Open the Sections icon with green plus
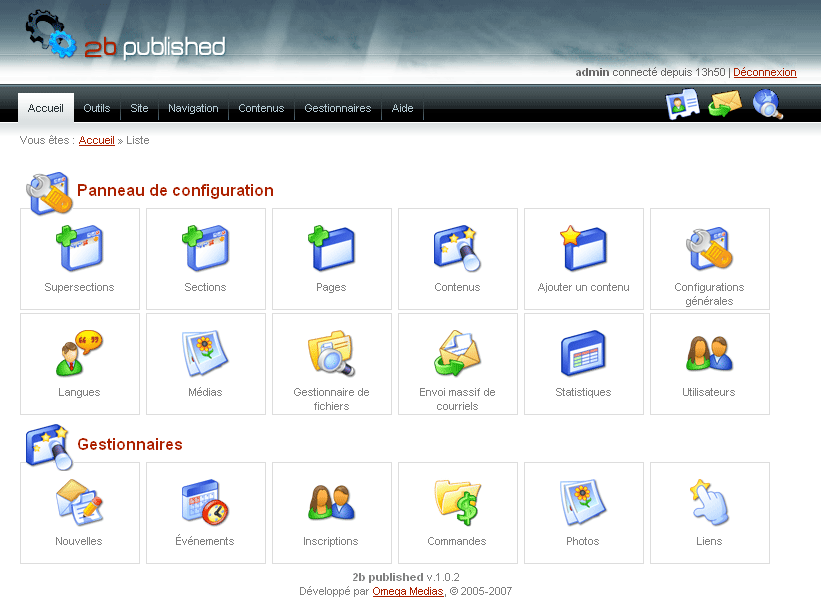This screenshot has width=821, height=602. pos(205,248)
